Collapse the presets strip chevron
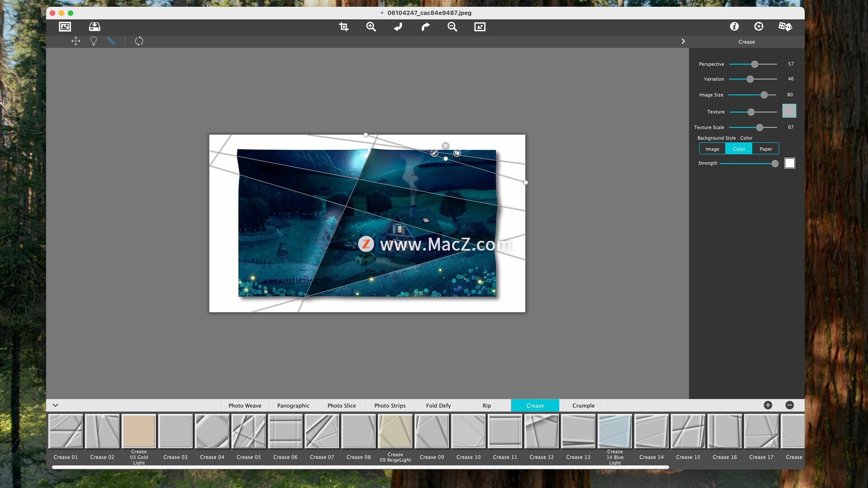Viewport: 868px width, 488px height. tap(56, 405)
